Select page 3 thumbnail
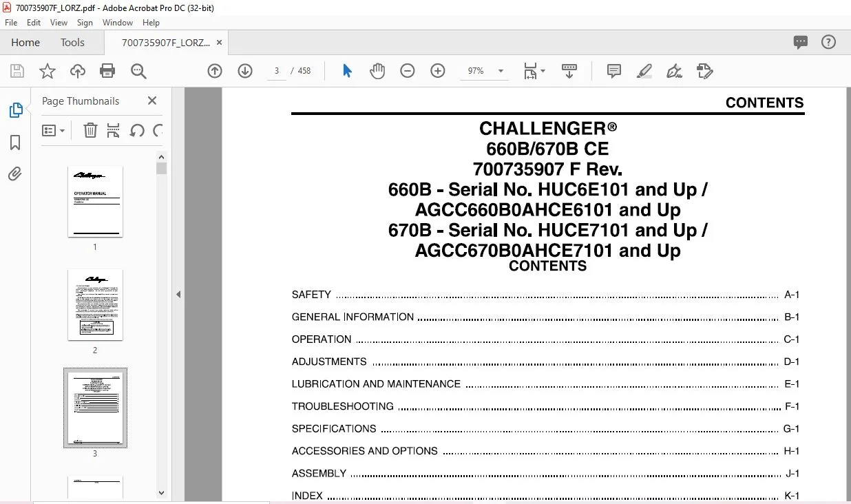The width and height of the screenshot is (851, 504). point(95,408)
